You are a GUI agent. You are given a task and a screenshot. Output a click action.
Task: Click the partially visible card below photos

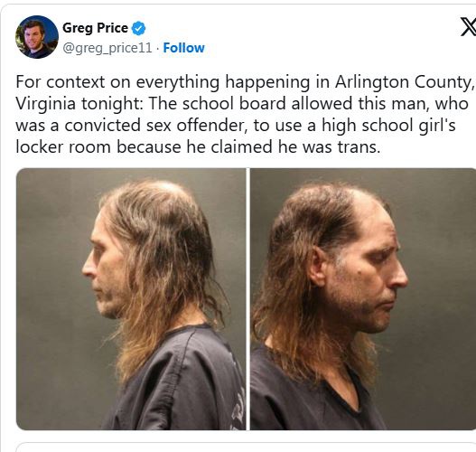[246, 447]
